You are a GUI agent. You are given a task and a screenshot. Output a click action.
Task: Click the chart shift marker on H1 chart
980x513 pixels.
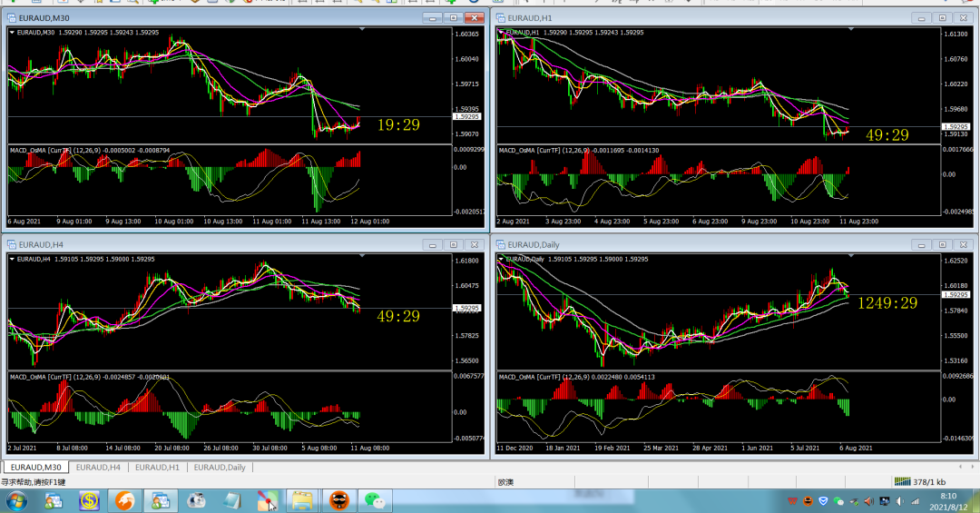click(x=851, y=29)
